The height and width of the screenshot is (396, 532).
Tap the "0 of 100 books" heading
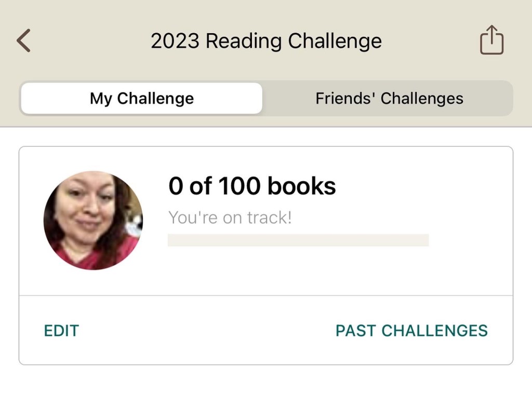[252, 186]
